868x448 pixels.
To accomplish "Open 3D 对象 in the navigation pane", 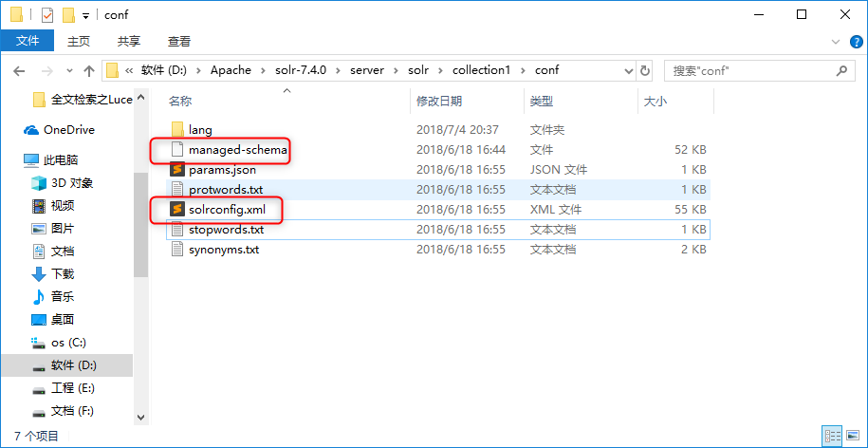I will [63, 183].
